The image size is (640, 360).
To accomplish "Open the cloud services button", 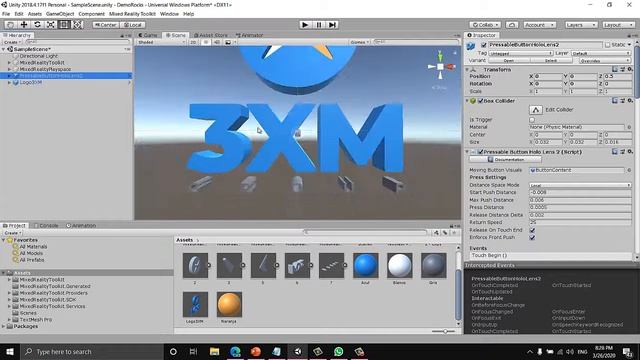I will pyautogui.click(x=512, y=25).
